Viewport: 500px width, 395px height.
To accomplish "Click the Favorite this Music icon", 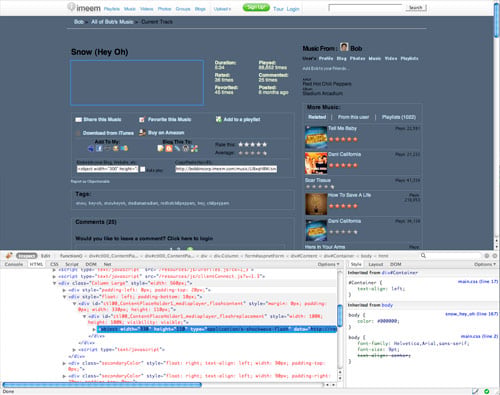I will coord(142,119).
